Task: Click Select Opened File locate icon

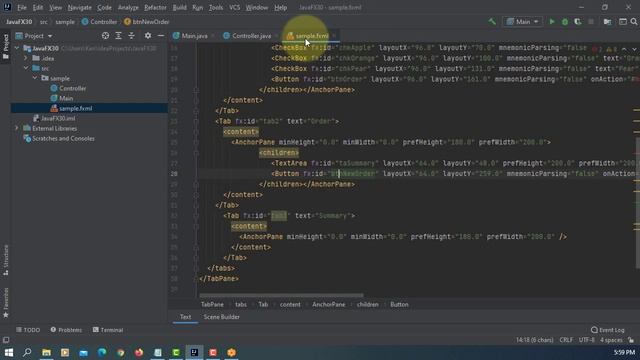Action: coord(105,36)
